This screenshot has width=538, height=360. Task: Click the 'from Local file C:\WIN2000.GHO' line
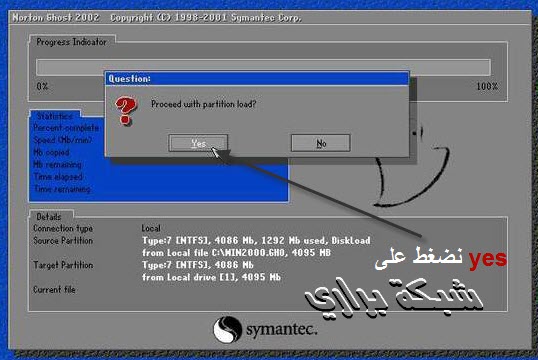click(236, 253)
